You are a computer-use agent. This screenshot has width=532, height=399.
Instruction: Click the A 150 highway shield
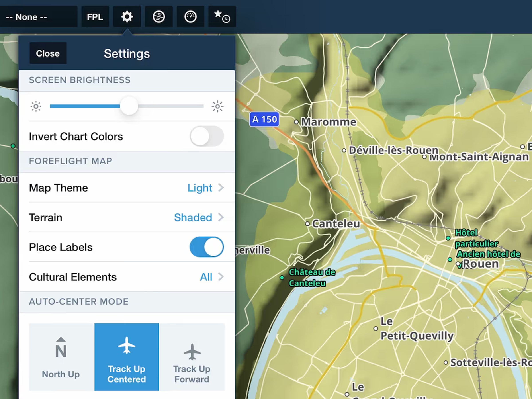pos(264,119)
